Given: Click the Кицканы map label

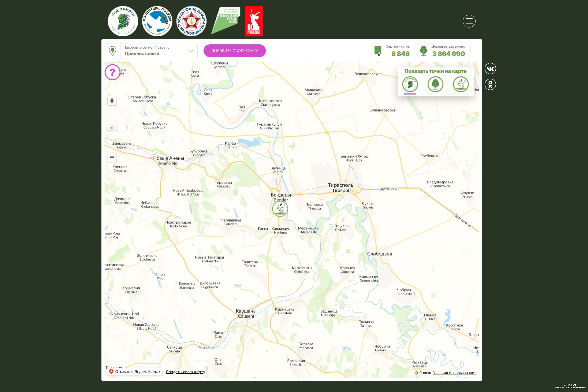Looking at the screenshot, I should (341, 228).
